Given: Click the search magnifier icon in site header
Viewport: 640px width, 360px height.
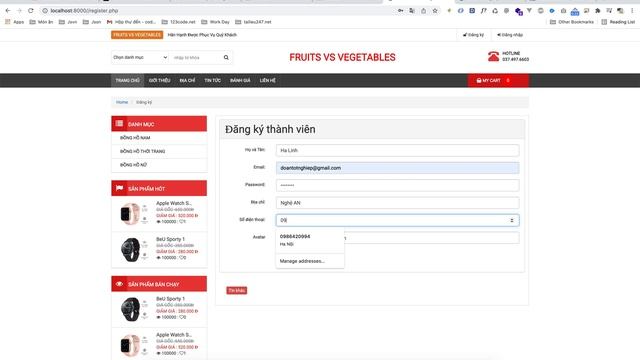Looking at the screenshot, I should point(226,58).
